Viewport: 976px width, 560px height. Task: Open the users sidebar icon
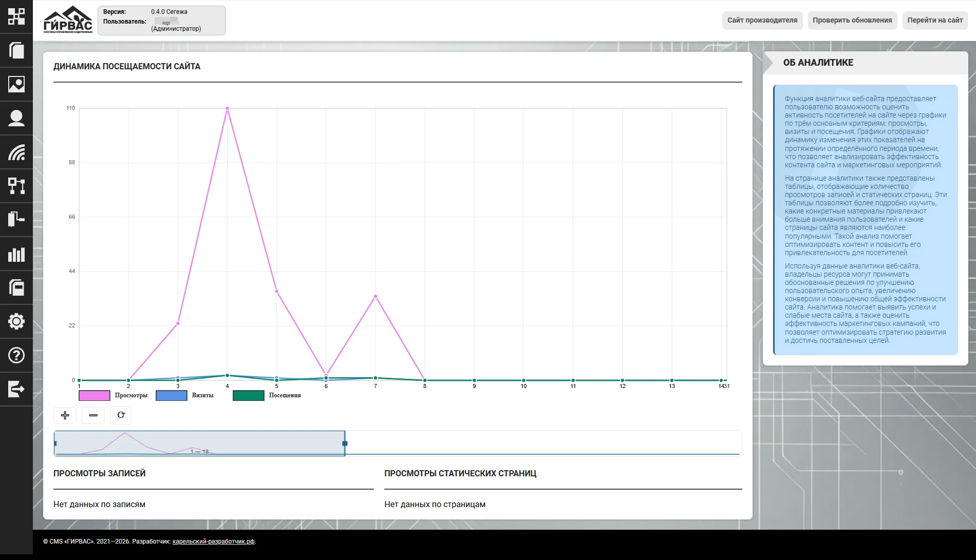click(16, 118)
